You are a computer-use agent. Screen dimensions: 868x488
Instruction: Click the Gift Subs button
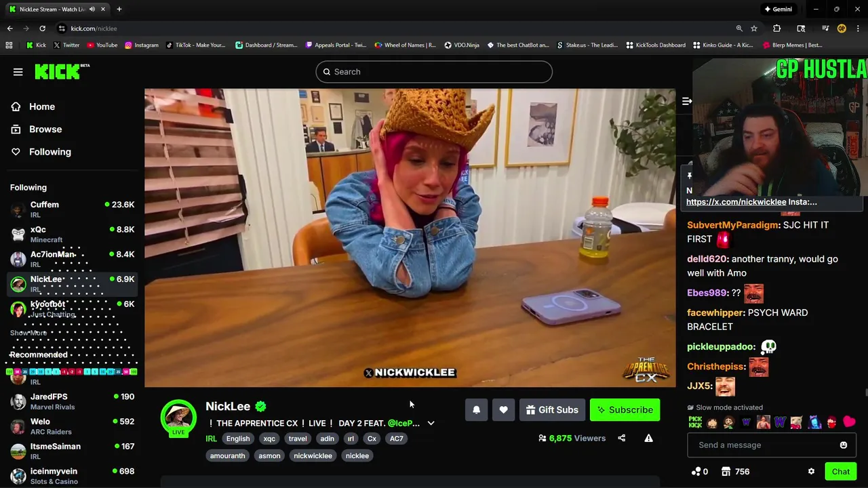point(552,410)
